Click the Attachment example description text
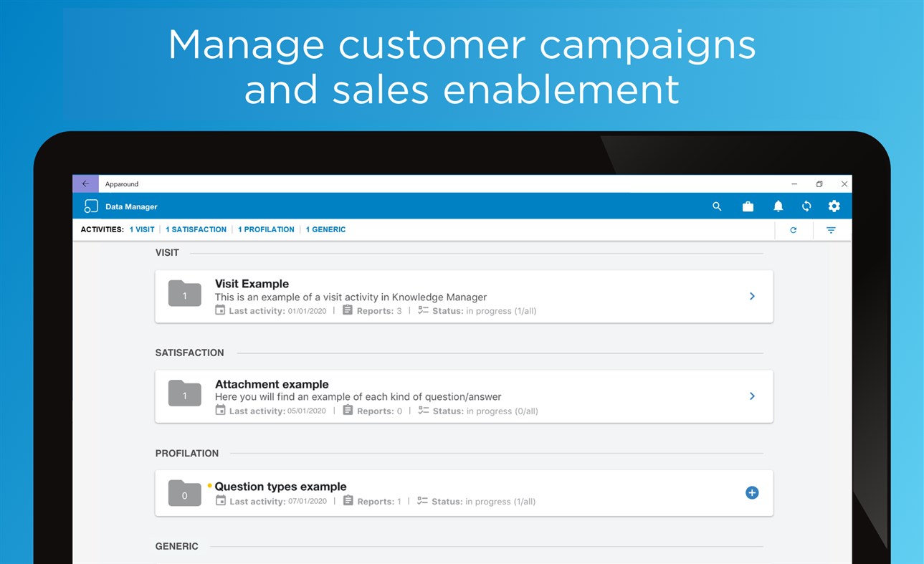This screenshot has width=924, height=564. (x=358, y=396)
